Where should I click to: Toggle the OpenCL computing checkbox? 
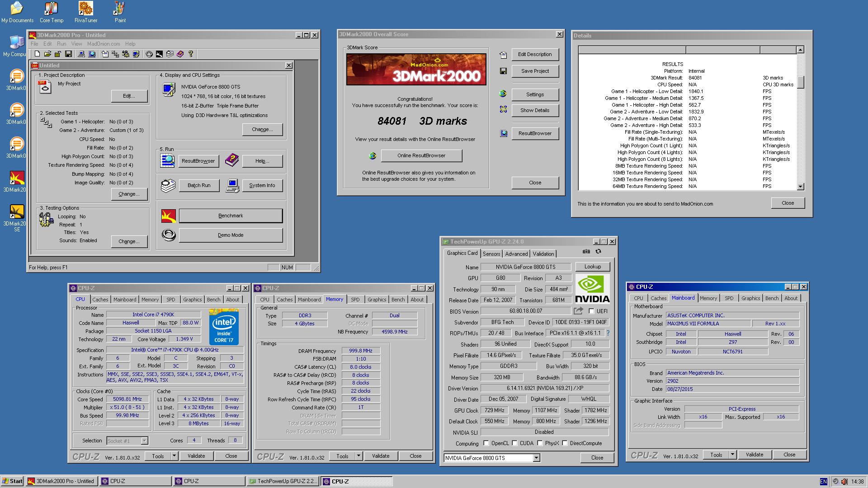tap(486, 443)
